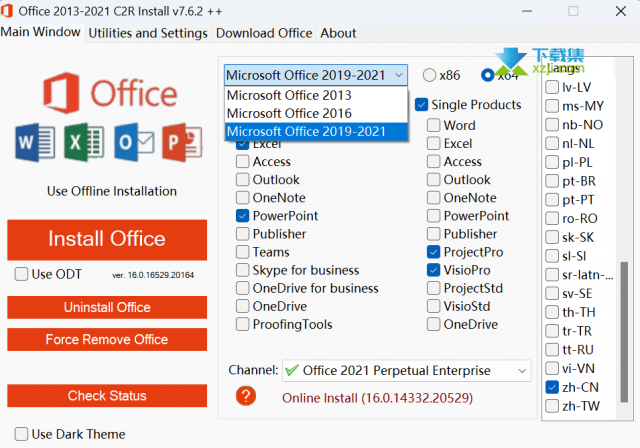Screen dimensions: 640x448
Task: Select the x86 architecture radio button
Action: pos(430,75)
